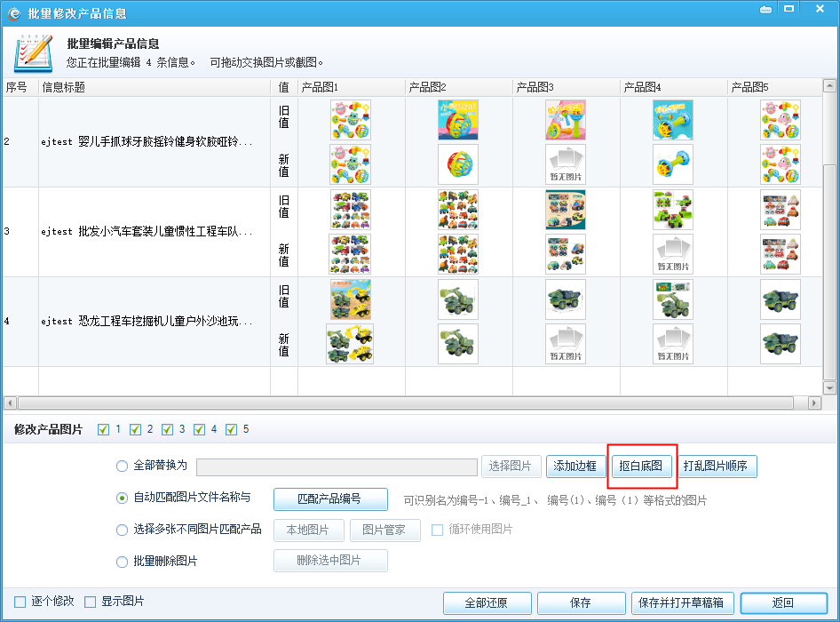Click the keyboard icon in title bar

tap(765, 9)
